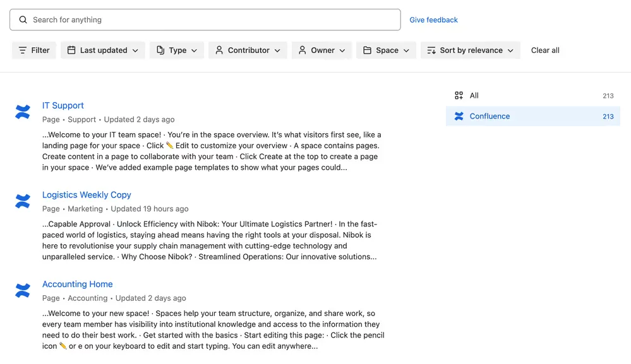Open the Accounting Home page
Image resolution: width=631 pixels, height=364 pixels.
click(77, 284)
